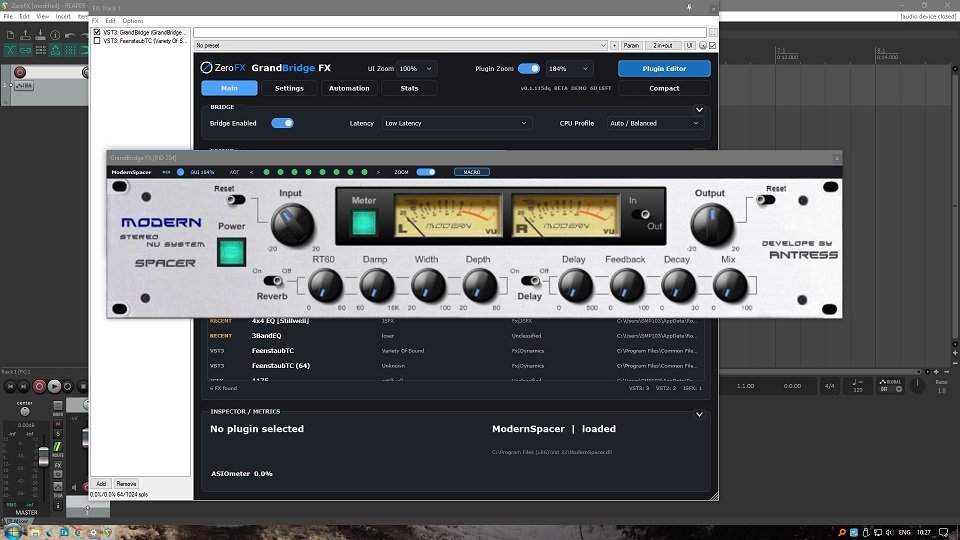The height and width of the screenshot is (540, 960).
Task: Flip the Input Reset switch
Action: click(235, 200)
